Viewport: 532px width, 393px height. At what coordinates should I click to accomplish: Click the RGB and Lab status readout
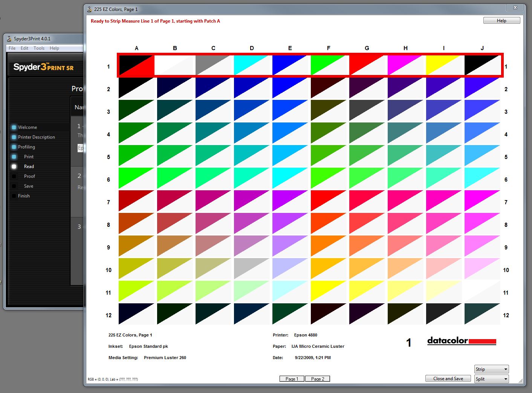coord(113,379)
